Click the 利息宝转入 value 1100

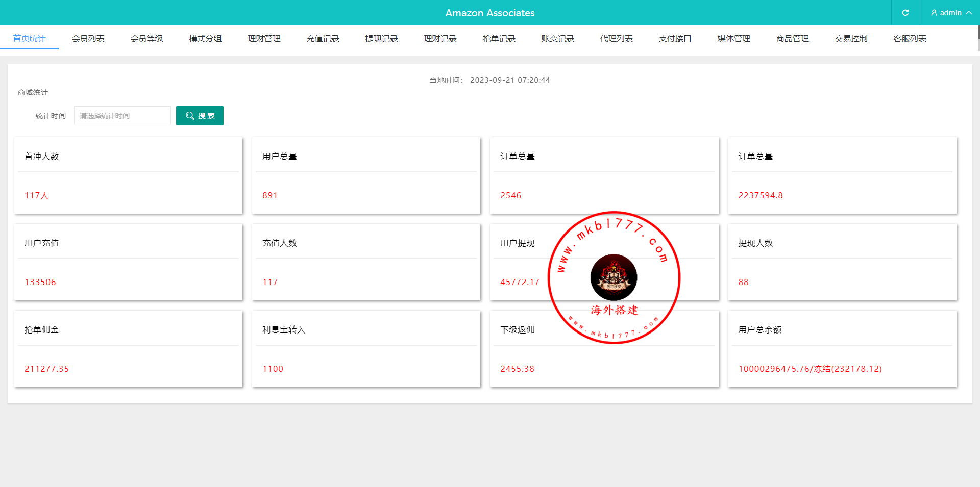click(273, 369)
